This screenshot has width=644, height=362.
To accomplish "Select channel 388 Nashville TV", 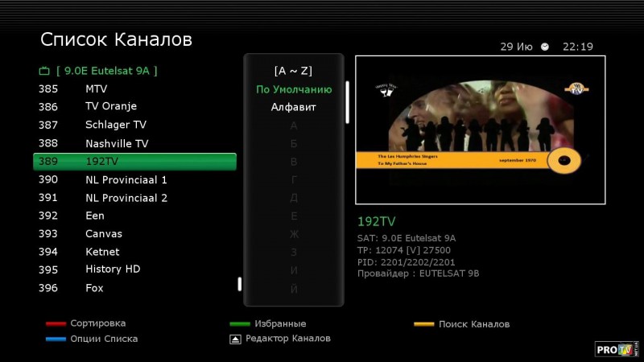I will [117, 143].
